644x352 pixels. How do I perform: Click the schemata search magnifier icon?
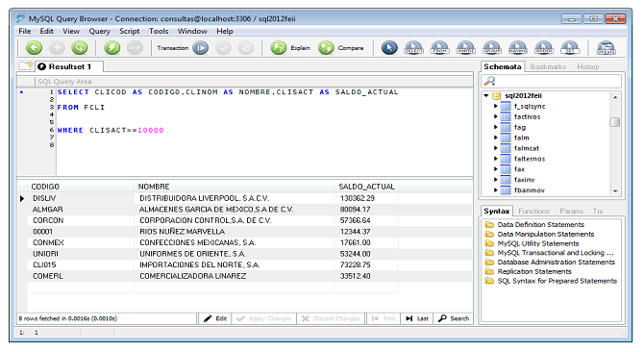(x=489, y=81)
